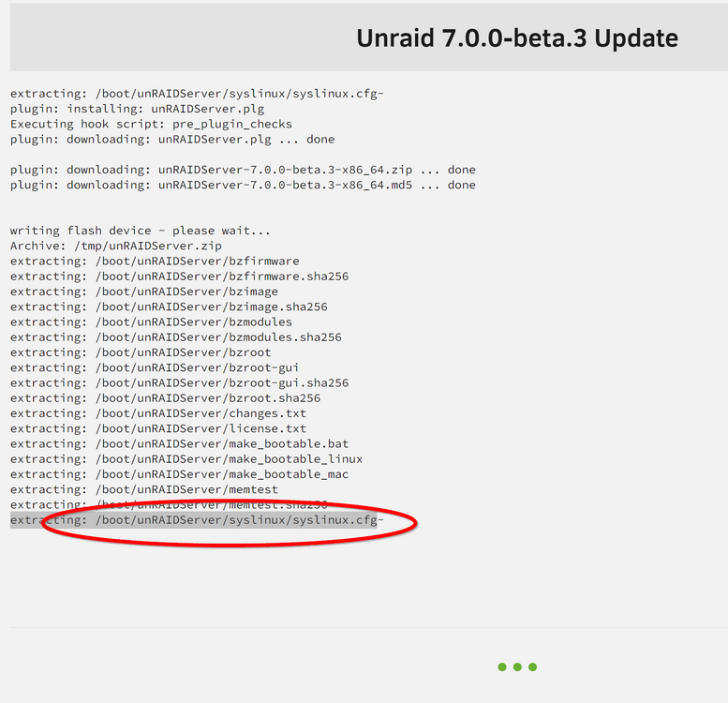Click 'downloading: unRAIDServer.plg ... done' line

172,140
